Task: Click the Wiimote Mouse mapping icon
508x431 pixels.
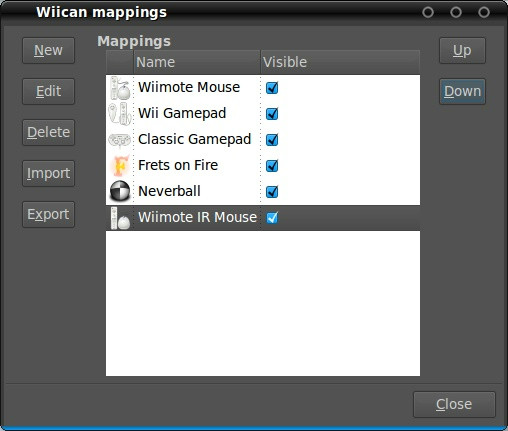Action: (120, 88)
